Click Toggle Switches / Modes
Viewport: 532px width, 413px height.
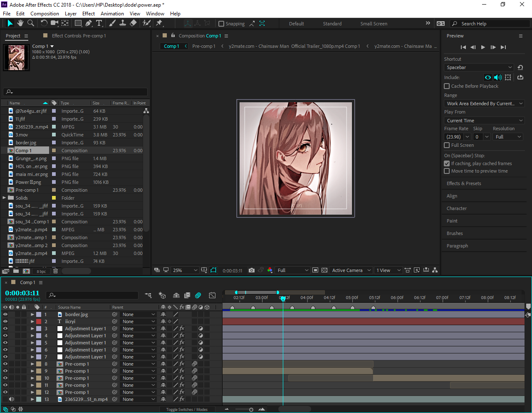click(x=187, y=410)
